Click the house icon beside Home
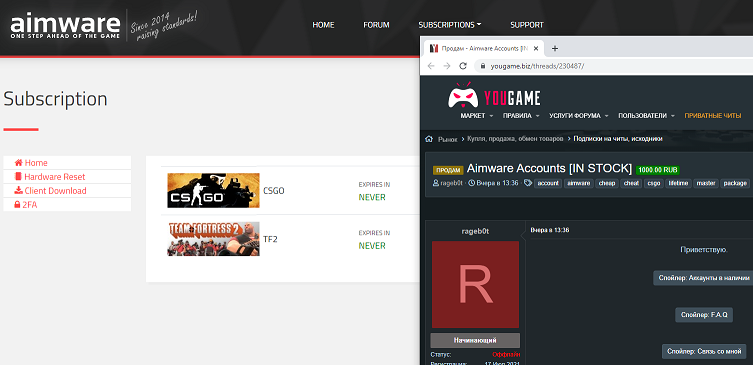 click(19, 163)
